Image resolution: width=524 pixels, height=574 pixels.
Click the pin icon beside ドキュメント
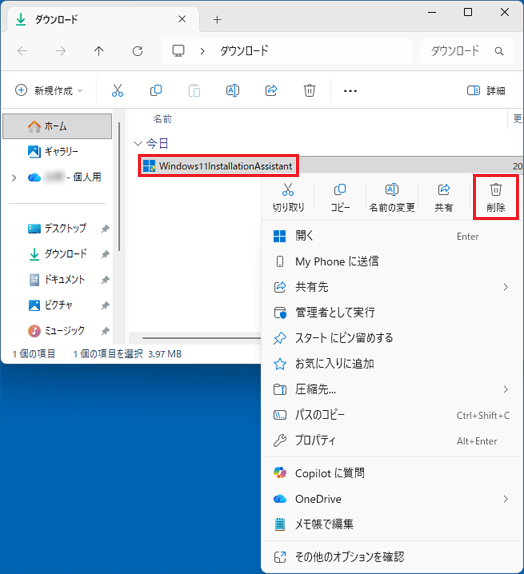[105, 280]
